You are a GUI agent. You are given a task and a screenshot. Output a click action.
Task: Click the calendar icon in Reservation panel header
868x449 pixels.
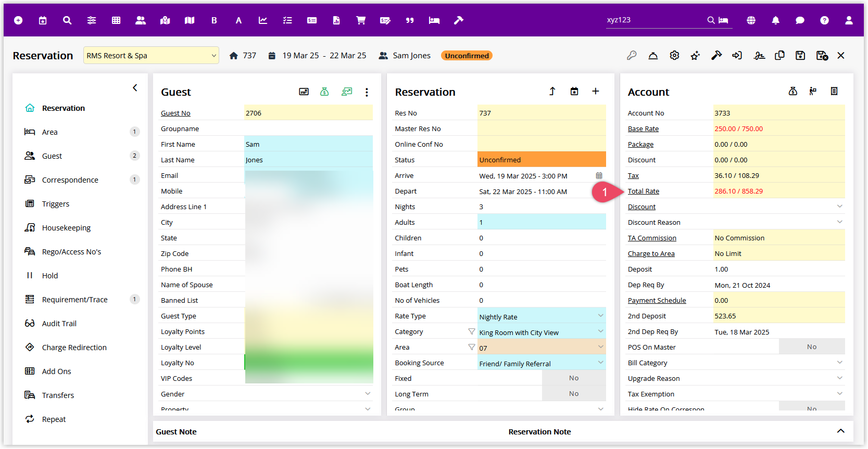(574, 91)
